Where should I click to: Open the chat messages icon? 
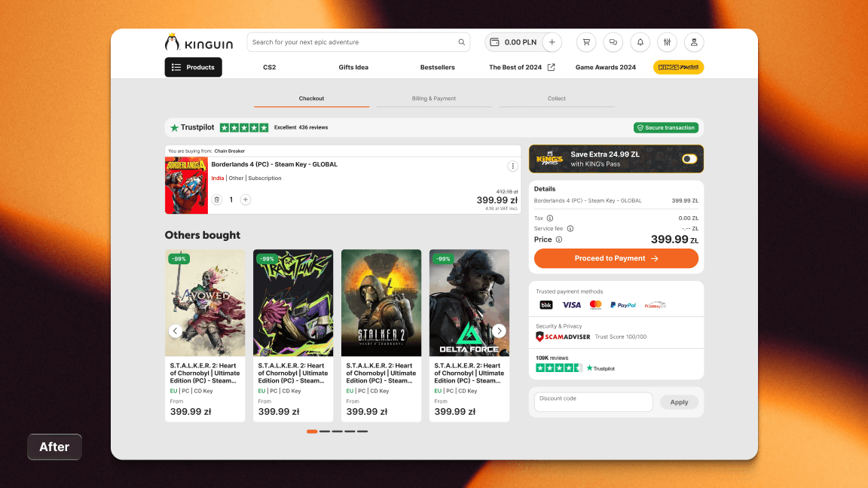coord(613,42)
